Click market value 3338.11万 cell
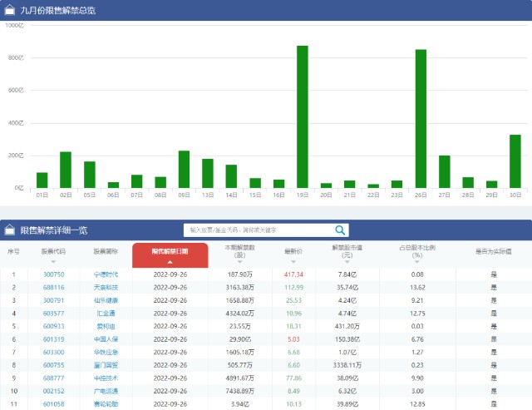The height and width of the screenshot is (410, 532). [347, 365]
